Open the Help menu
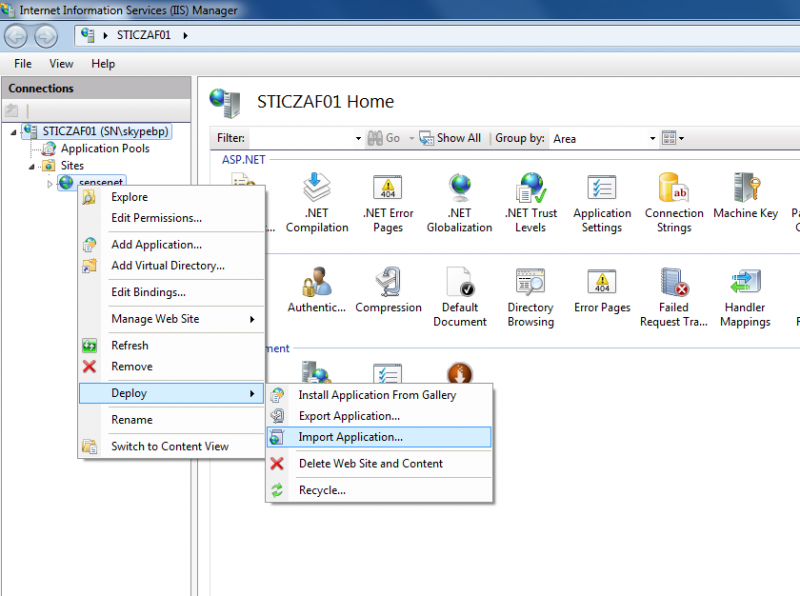The height and width of the screenshot is (596, 800). pos(103,64)
